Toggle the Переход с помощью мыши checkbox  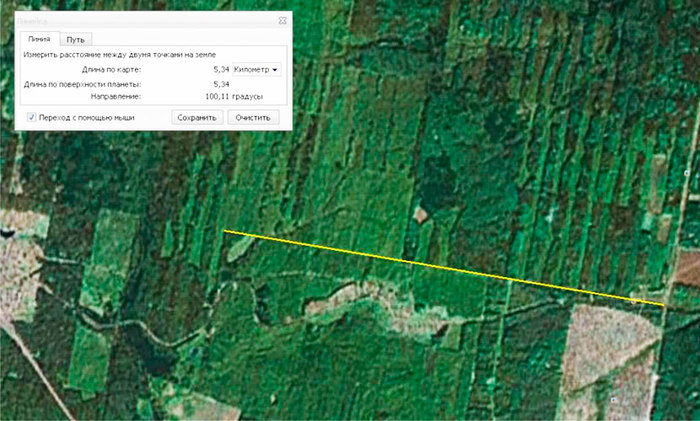[33, 117]
